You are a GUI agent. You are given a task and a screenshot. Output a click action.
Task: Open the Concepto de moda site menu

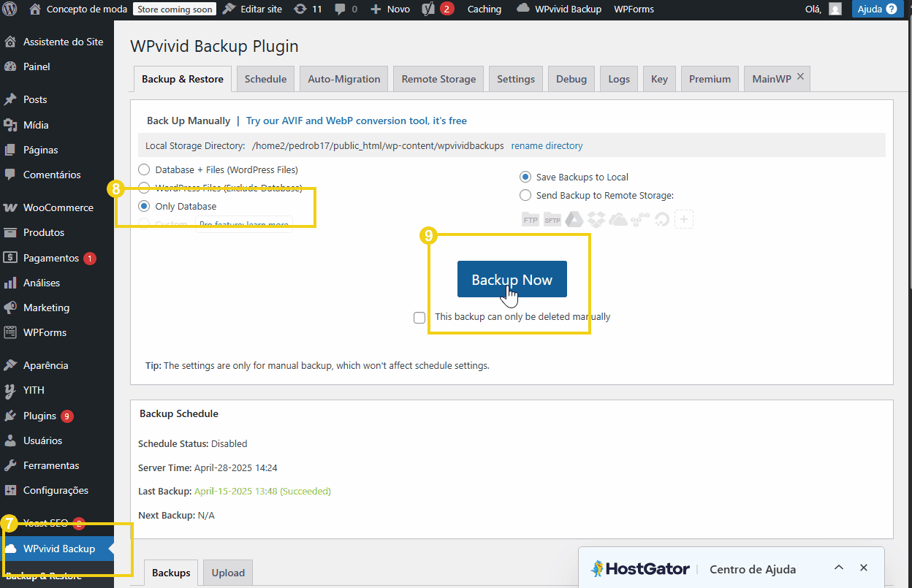[x=78, y=9]
